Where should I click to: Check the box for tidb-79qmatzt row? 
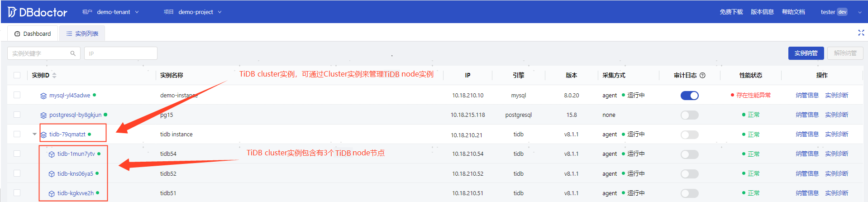(x=17, y=134)
